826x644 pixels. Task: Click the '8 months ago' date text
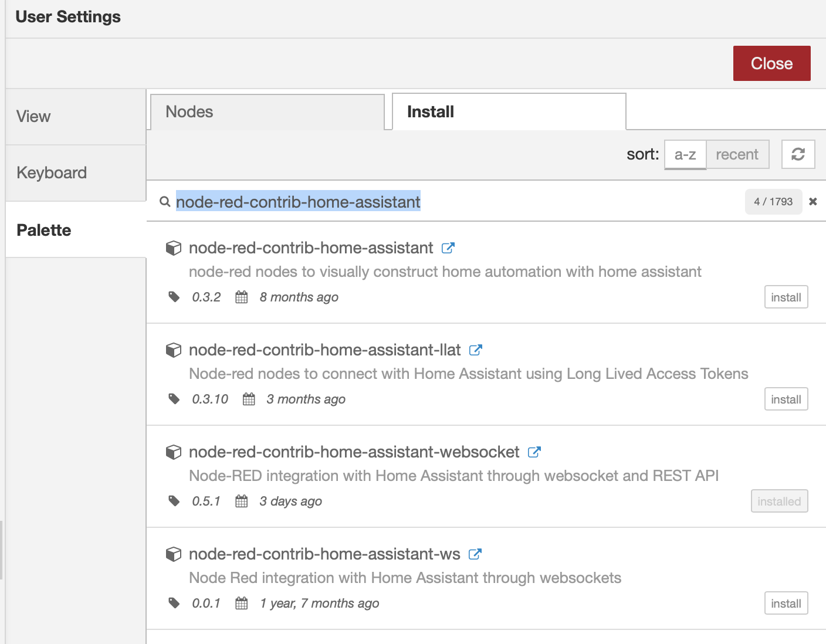click(299, 297)
